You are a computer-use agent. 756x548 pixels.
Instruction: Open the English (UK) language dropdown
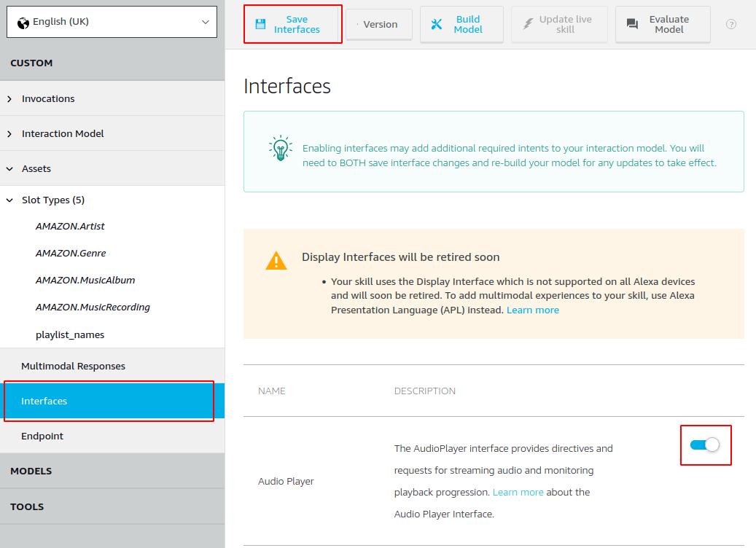(112, 22)
